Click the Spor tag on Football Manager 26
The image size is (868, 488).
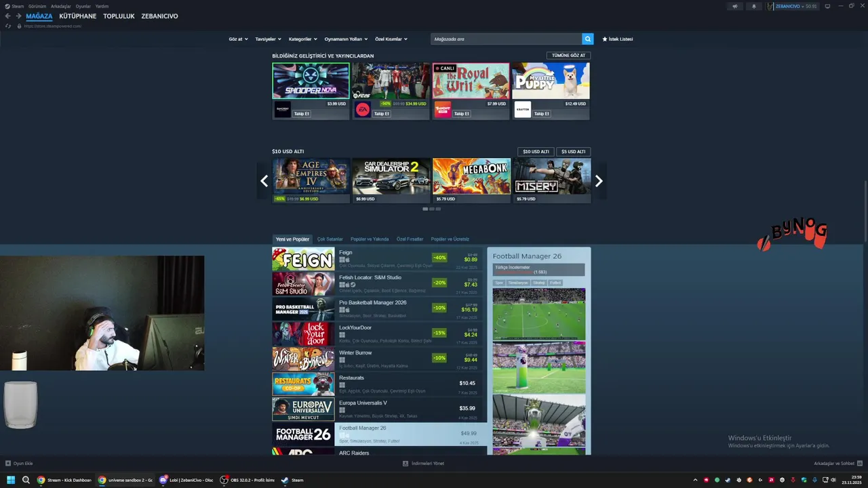tap(499, 283)
